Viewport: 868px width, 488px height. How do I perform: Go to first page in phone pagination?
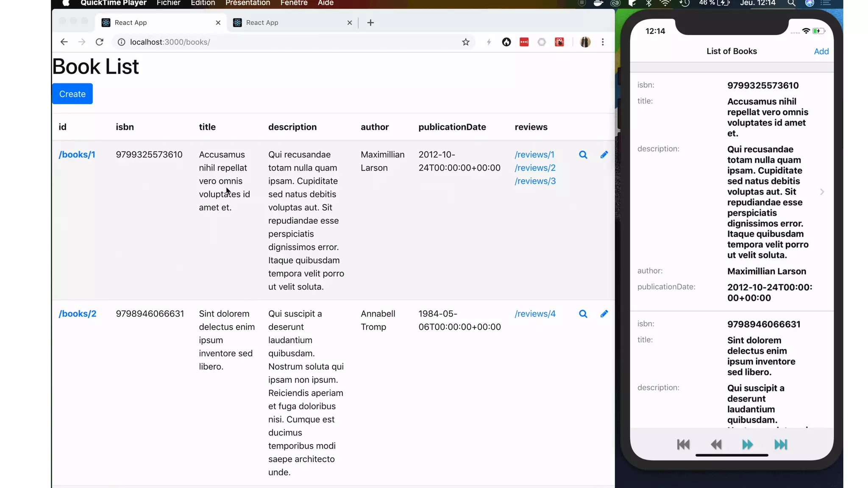point(683,444)
